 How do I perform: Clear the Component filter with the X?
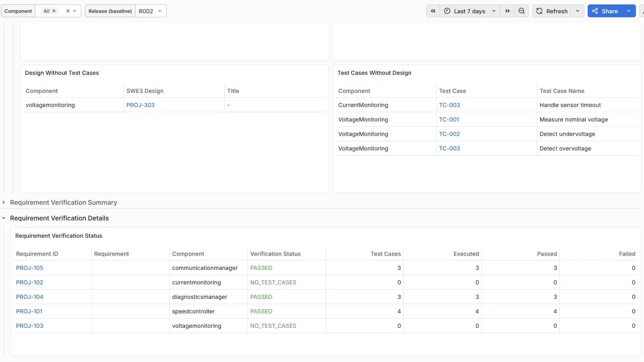pyautogui.click(x=68, y=11)
